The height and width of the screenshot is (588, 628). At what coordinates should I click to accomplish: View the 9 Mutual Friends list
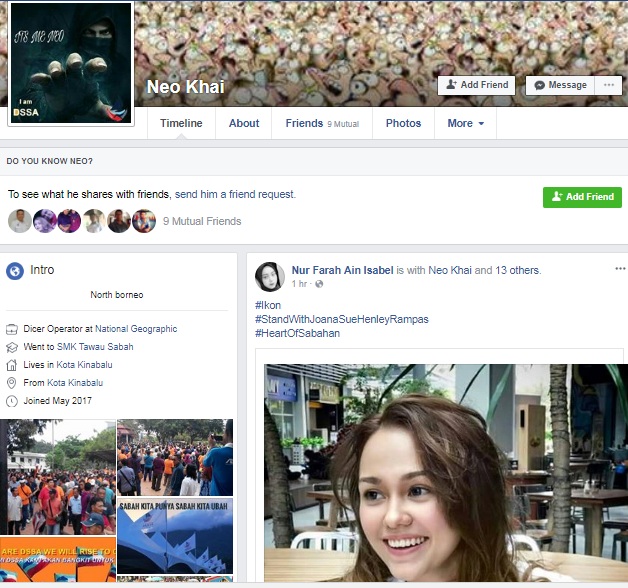point(202,221)
